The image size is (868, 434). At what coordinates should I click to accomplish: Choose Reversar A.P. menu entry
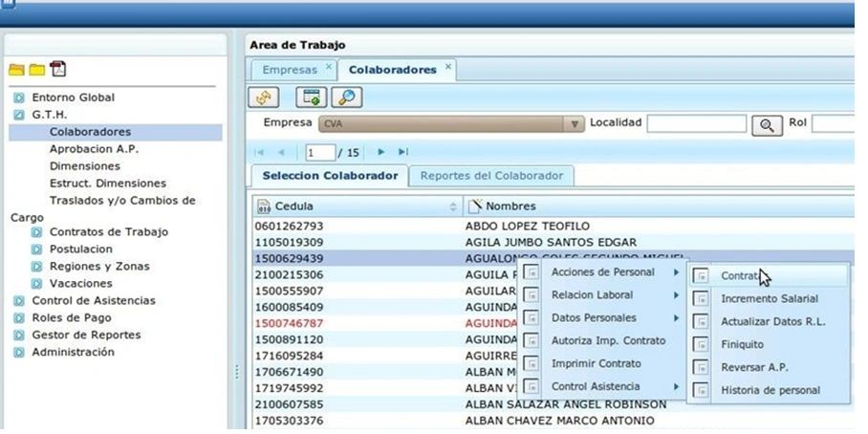769,368
